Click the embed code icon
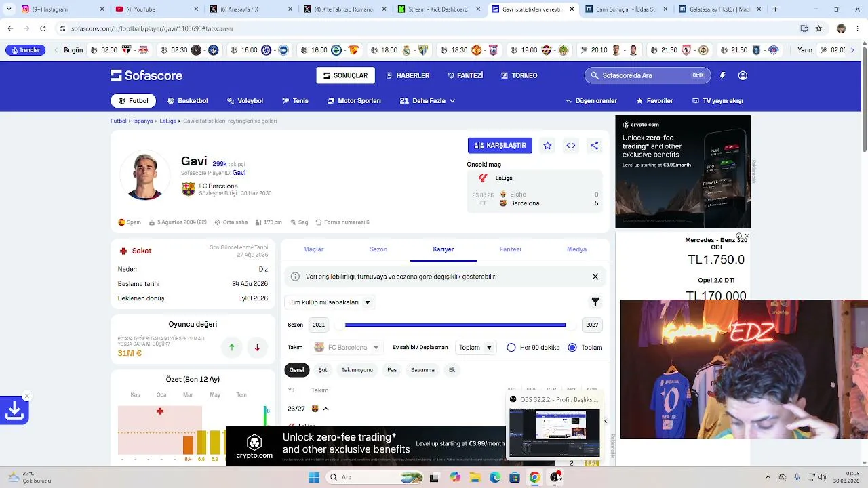 click(571, 145)
